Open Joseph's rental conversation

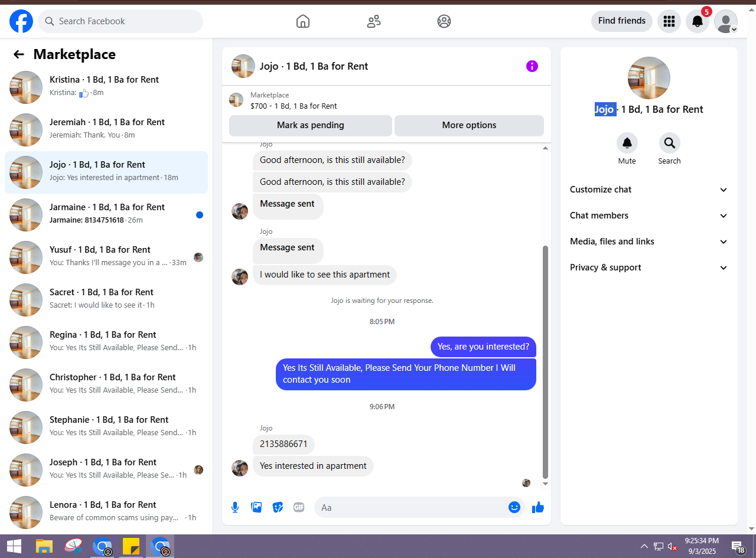[x=106, y=470]
